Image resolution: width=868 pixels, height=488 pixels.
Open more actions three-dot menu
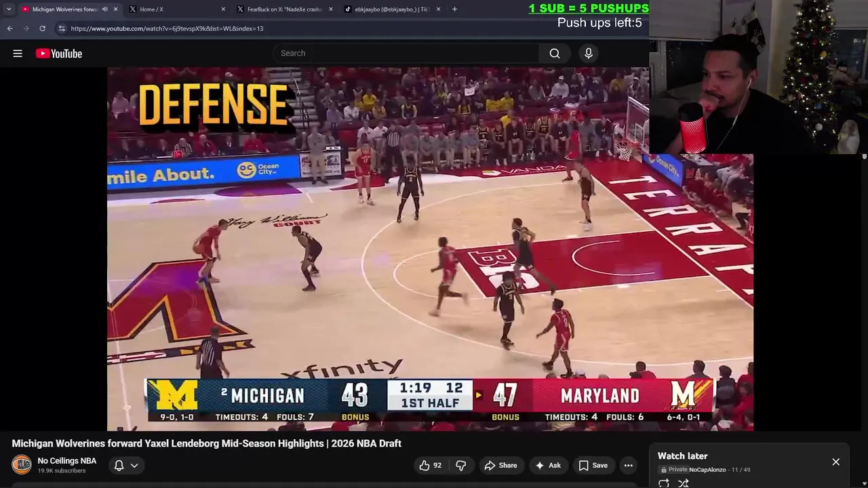pyautogui.click(x=629, y=465)
